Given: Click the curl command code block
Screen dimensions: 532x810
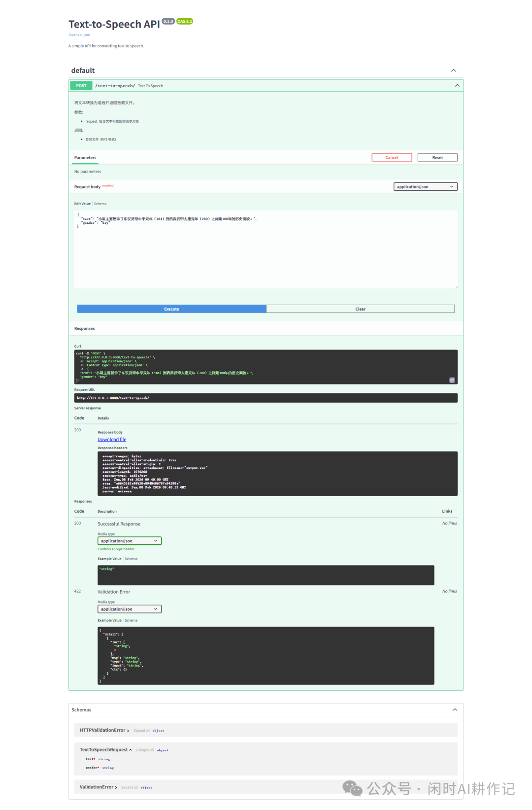Looking at the screenshot, I should point(266,367).
